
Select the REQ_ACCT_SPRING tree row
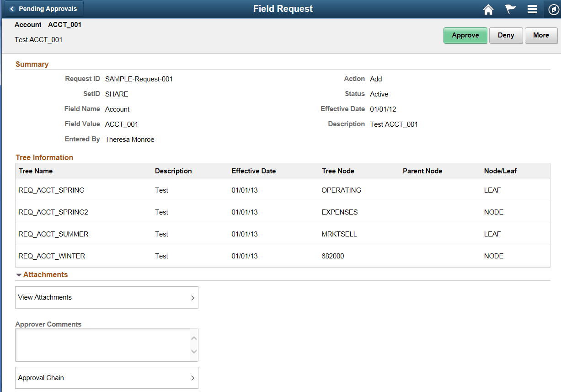click(x=283, y=190)
